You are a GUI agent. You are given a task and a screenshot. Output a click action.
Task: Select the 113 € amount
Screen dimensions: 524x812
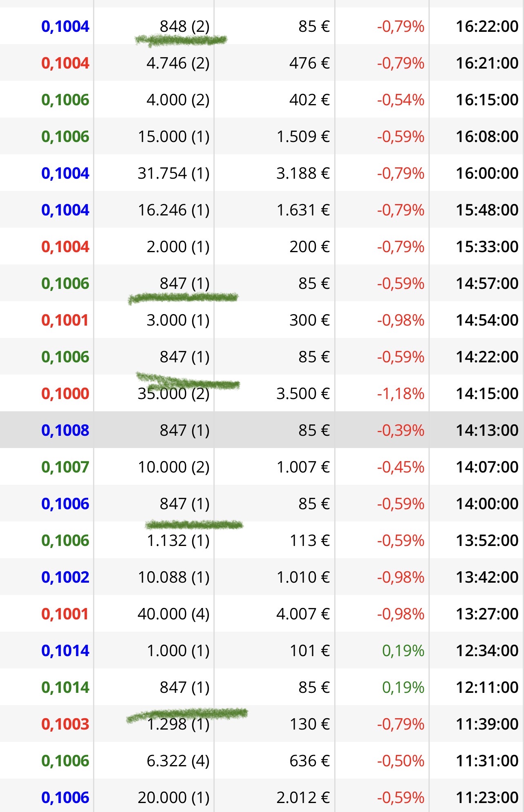(x=309, y=541)
